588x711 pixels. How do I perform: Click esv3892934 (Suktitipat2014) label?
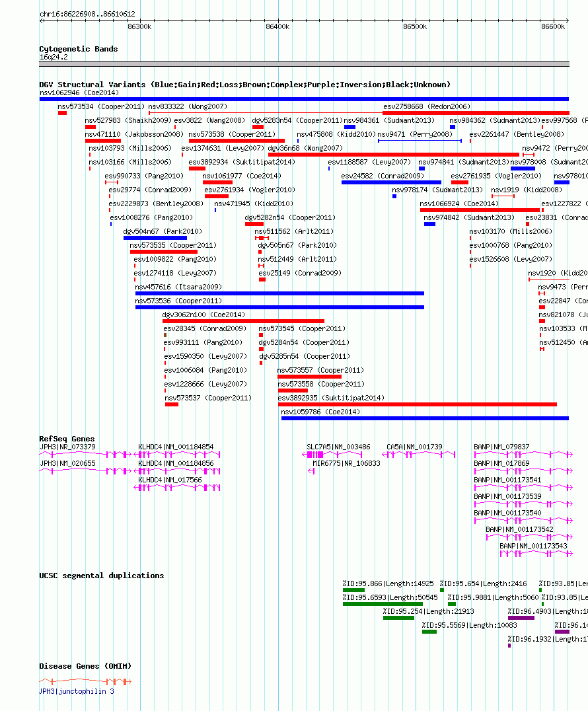click(242, 163)
